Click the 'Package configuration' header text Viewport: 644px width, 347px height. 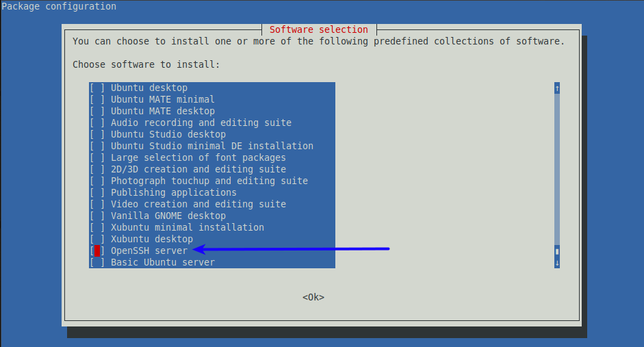(59, 7)
